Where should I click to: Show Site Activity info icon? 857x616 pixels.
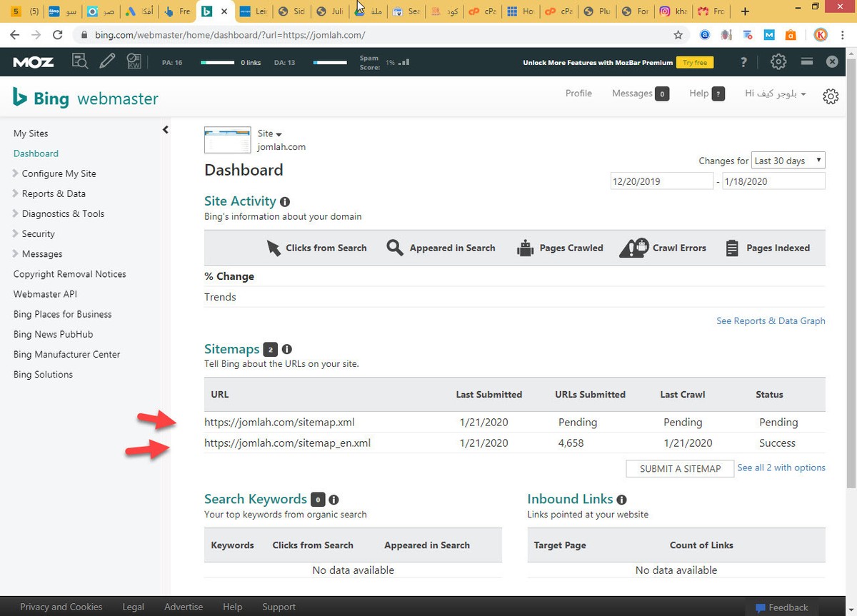point(285,202)
